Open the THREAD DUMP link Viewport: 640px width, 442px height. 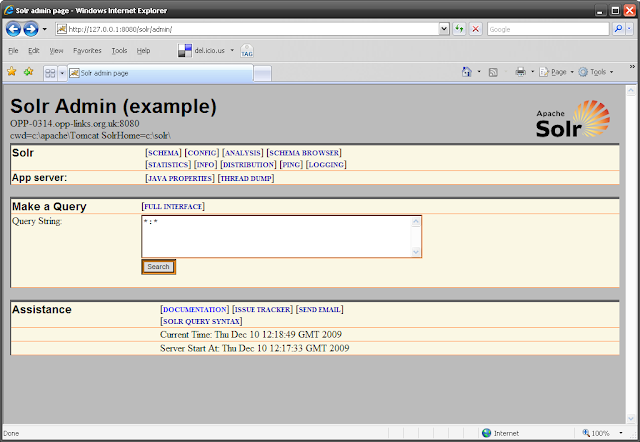(246, 178)
